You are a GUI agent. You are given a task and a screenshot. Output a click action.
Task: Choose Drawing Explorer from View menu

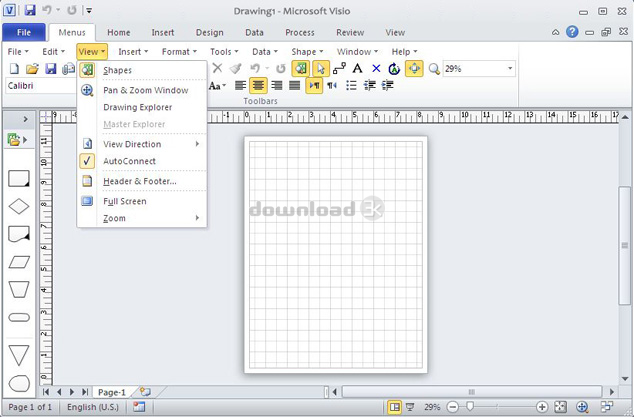142,107
